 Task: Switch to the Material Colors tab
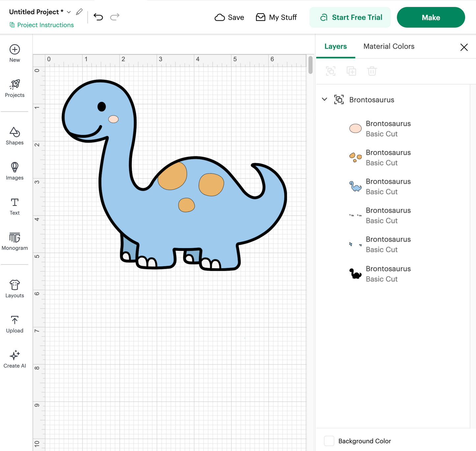(389, 46)
